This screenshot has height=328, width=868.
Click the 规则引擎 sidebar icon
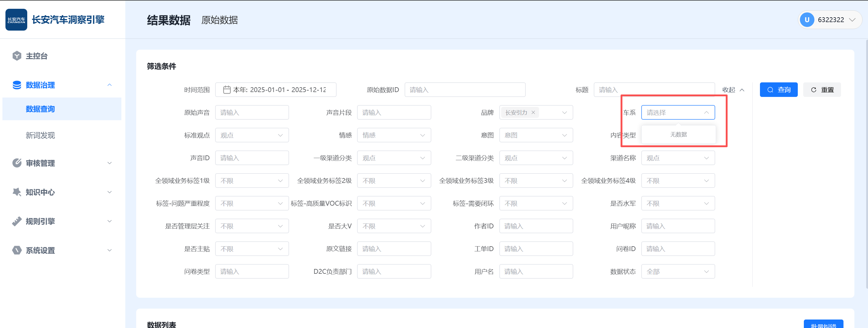pos(17,221)
